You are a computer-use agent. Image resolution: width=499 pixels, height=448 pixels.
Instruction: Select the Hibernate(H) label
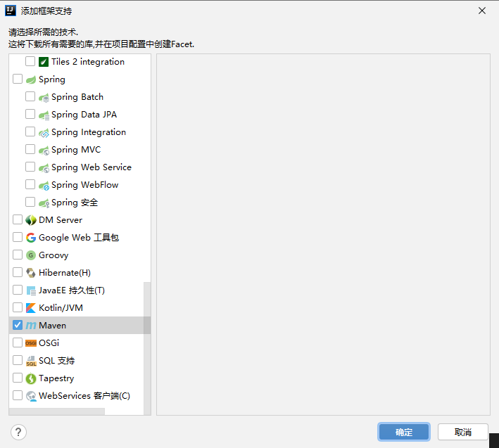point(65,273)
